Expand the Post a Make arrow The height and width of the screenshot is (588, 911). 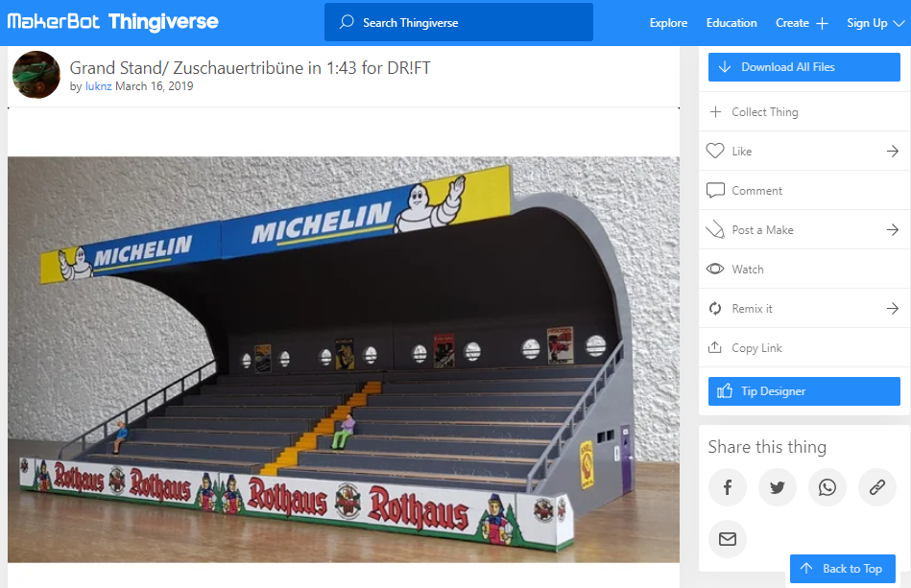[893, 230]
